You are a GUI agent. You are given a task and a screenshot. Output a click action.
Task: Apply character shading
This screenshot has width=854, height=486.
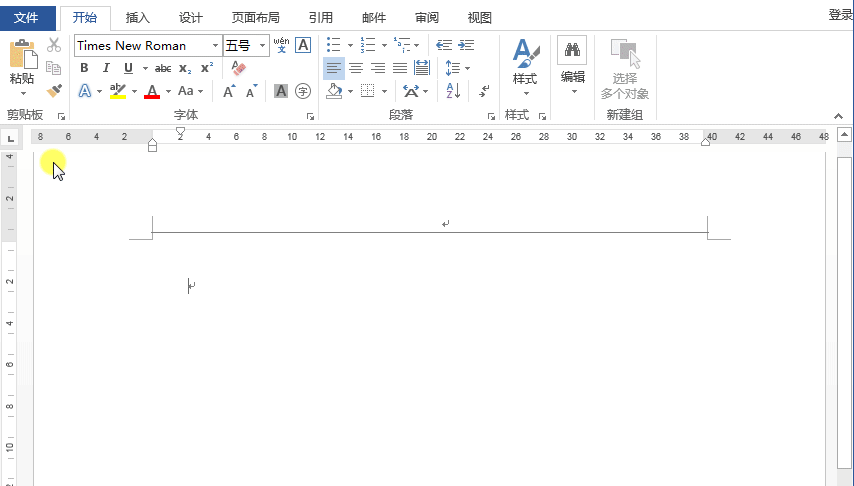click(x=280, y=91)
